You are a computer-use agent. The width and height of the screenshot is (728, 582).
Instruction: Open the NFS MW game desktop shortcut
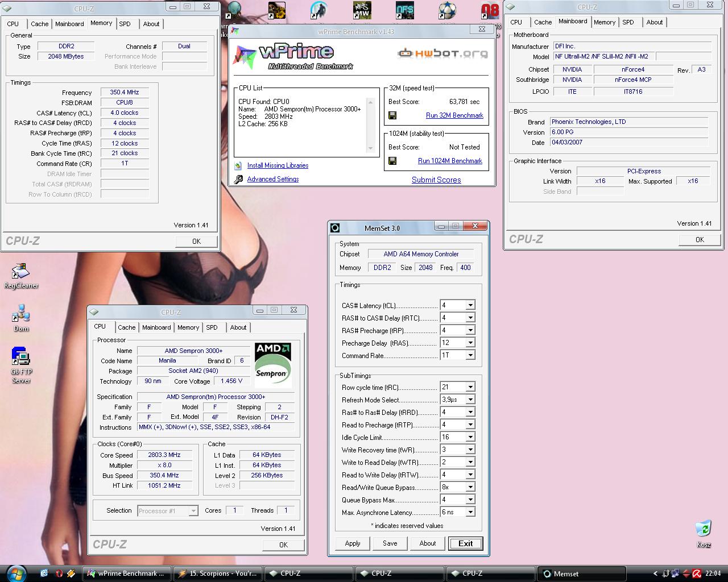362,10
